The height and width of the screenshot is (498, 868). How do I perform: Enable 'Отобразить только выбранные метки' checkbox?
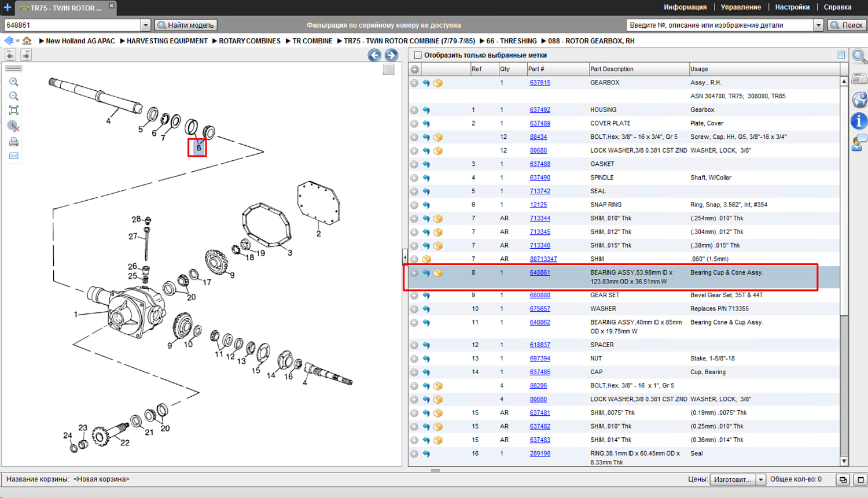tap(418, 55)
